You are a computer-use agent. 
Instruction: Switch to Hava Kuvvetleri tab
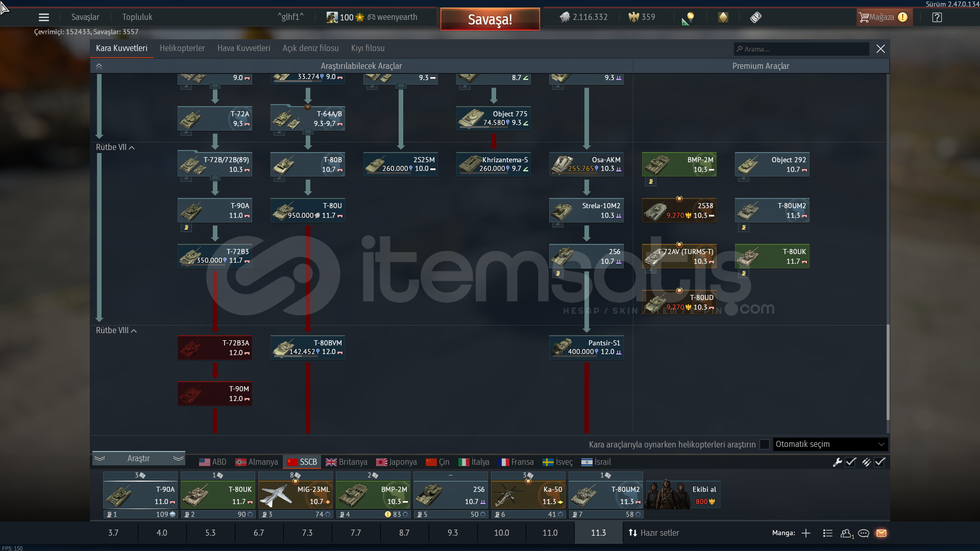tap(244, 48)
